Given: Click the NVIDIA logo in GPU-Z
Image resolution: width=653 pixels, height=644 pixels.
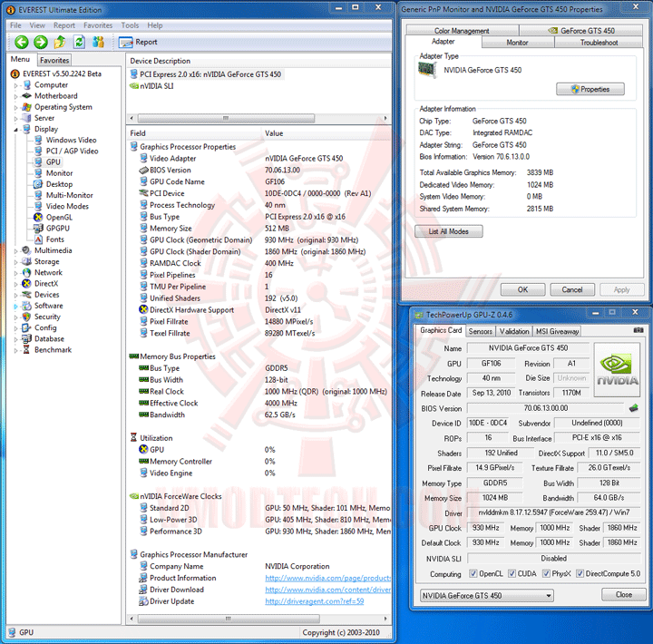Looking at the screenshot, I should pyautogui.click(x=617, y=370).
